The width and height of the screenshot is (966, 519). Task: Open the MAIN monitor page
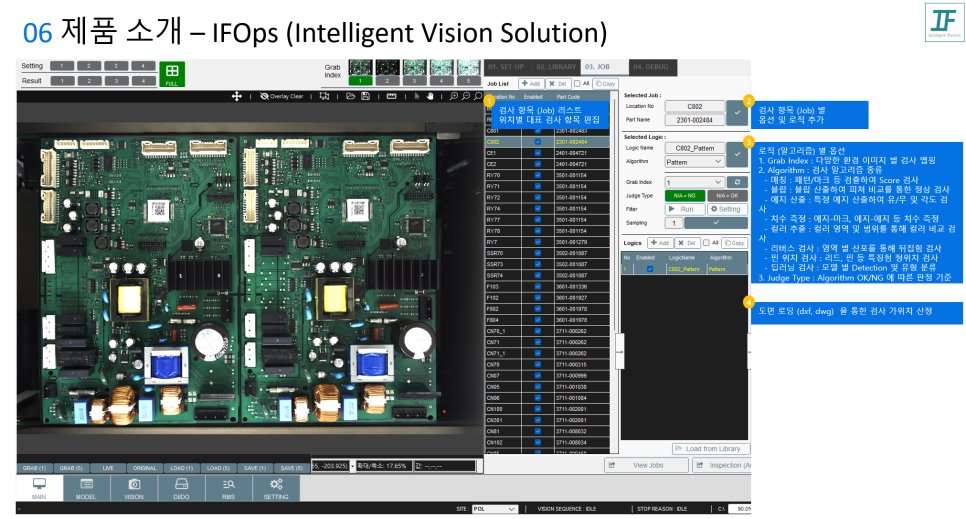click(x=39, y=488)
